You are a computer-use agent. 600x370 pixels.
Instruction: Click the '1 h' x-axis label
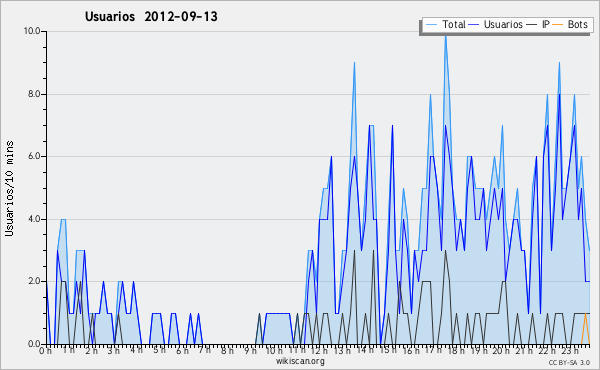pos(69,350)
